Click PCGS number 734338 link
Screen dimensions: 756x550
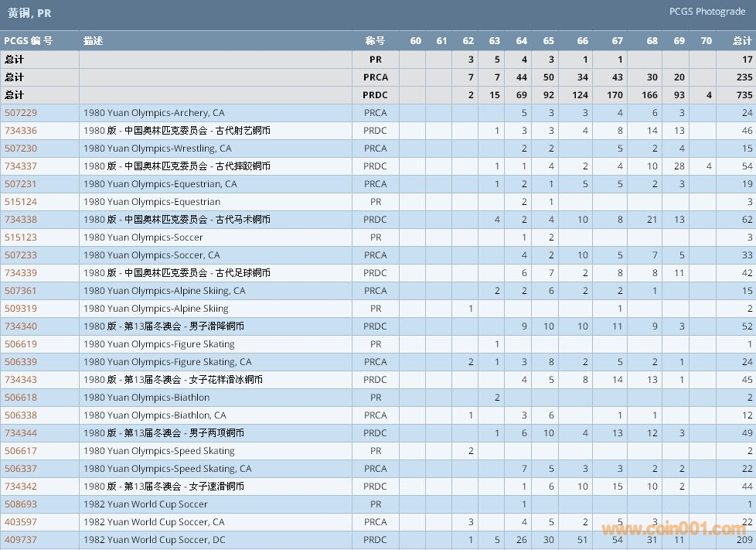21,220
